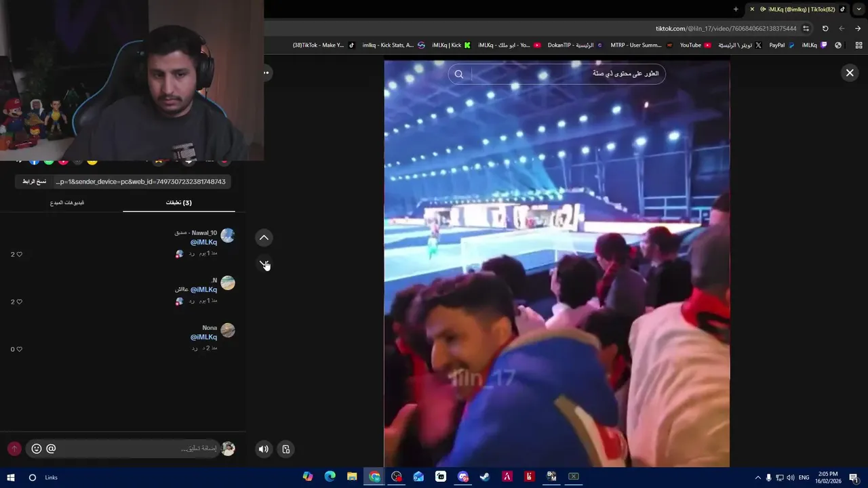Click @iMLKq mention in Nona's comment
The image size is (868, 488).
point(203,337)
